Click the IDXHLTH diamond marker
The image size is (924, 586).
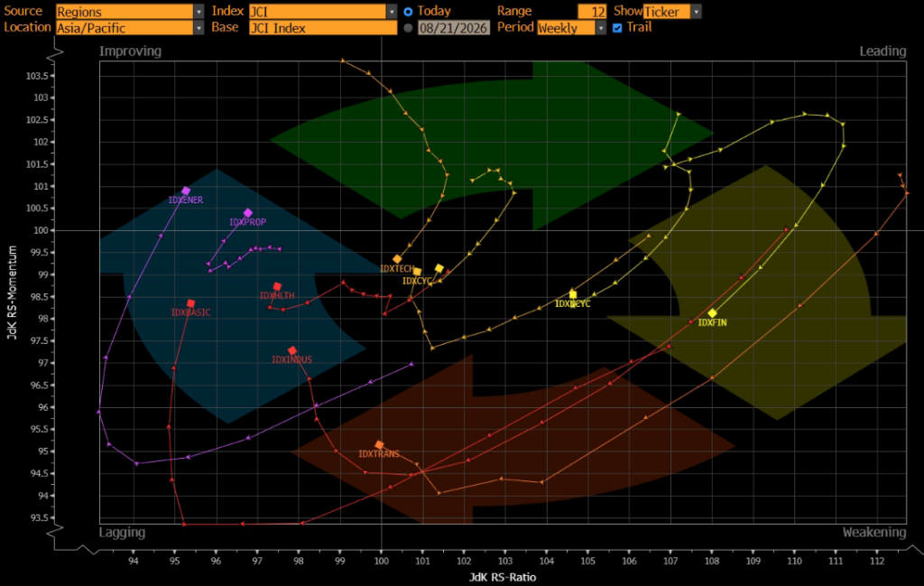click(277, 286)
